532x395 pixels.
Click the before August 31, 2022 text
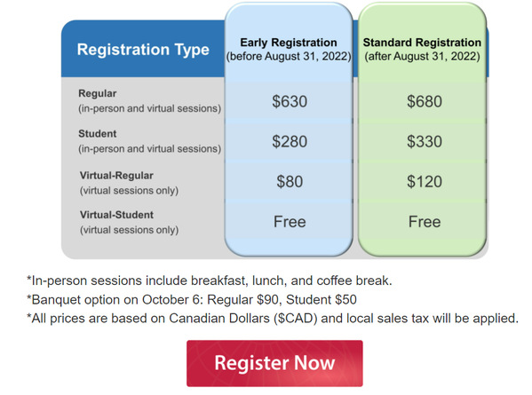pyautogui.click(x=289, y=56)
